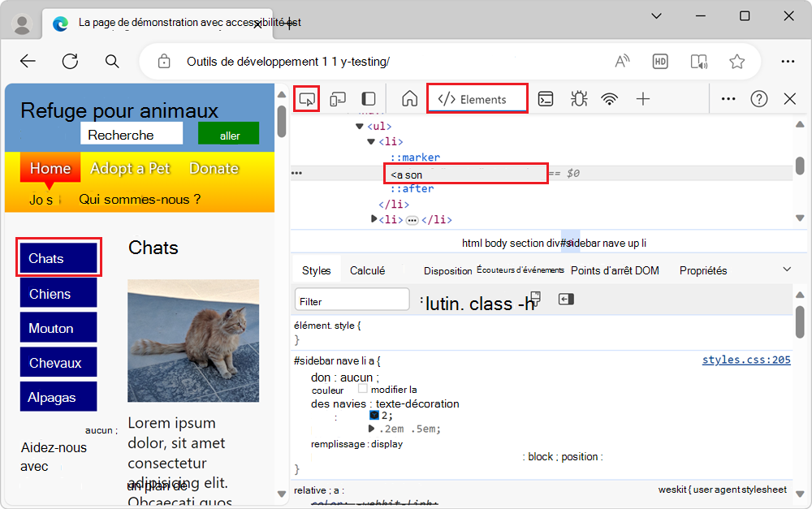Open the Console tool icon
The width and height of the screenshot is (812, 509).
(546, 98)
